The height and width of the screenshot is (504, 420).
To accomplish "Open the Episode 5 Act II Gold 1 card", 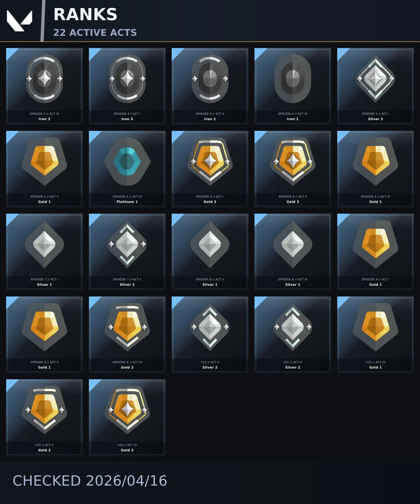I will pyautogui.click(x=44, y=169).
